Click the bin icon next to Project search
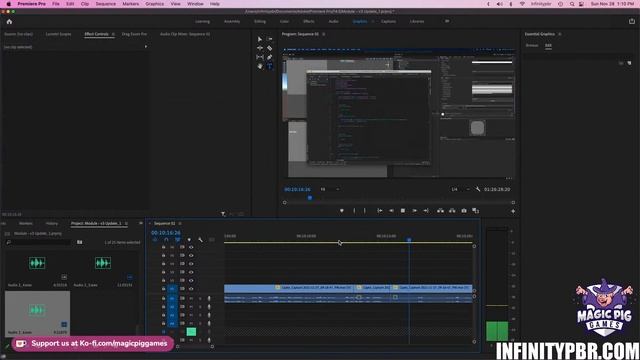 [80, 242]
